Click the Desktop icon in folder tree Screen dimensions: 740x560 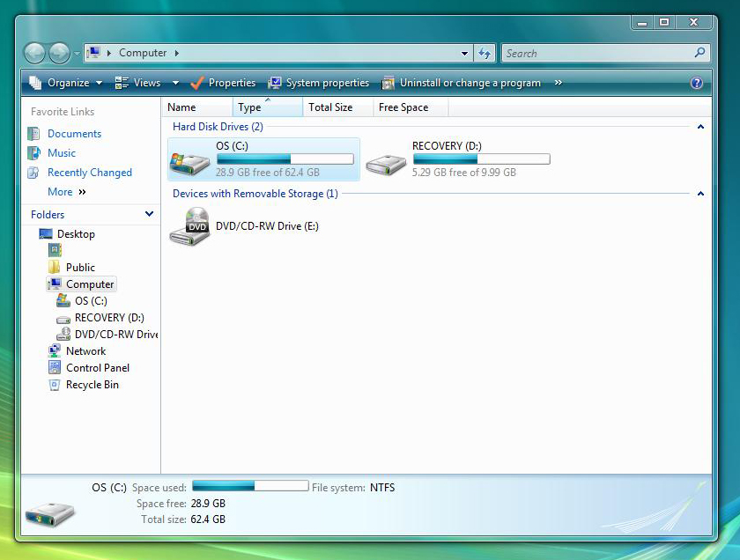click(46, 234)
